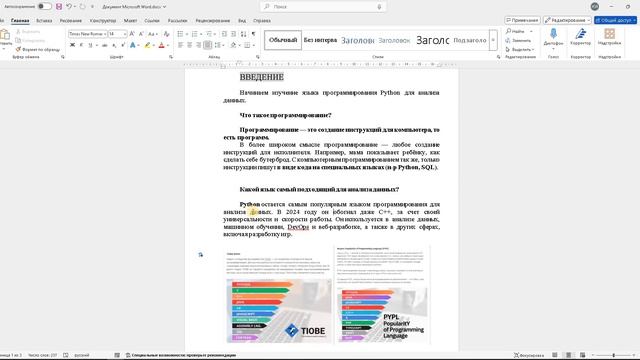This screenshot has height=360, width=640.
Task: Click the Shading paint bucket icon
Action: 233,45
